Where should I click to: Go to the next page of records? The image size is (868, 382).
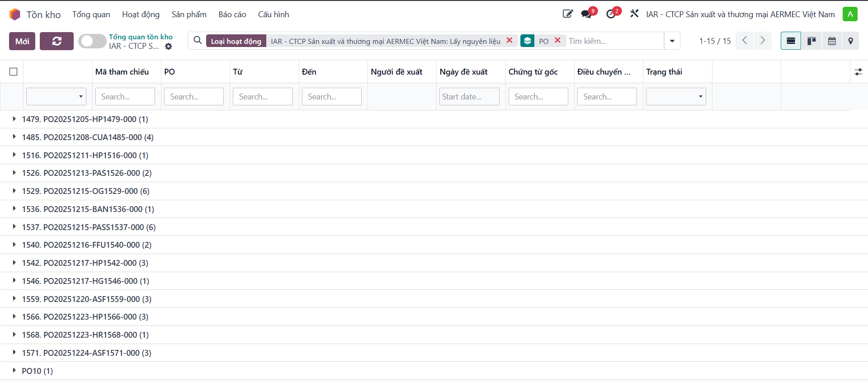coord(763,41)
